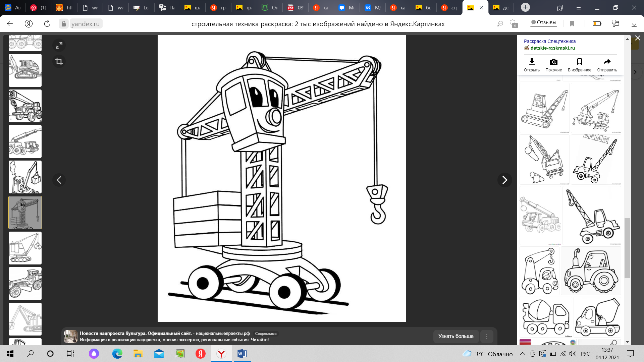Image resolution: width=644 pixels, height=362 pixels.
Task: Switch to the first tab labeled Ав
Action: click(x=13, y=8)
